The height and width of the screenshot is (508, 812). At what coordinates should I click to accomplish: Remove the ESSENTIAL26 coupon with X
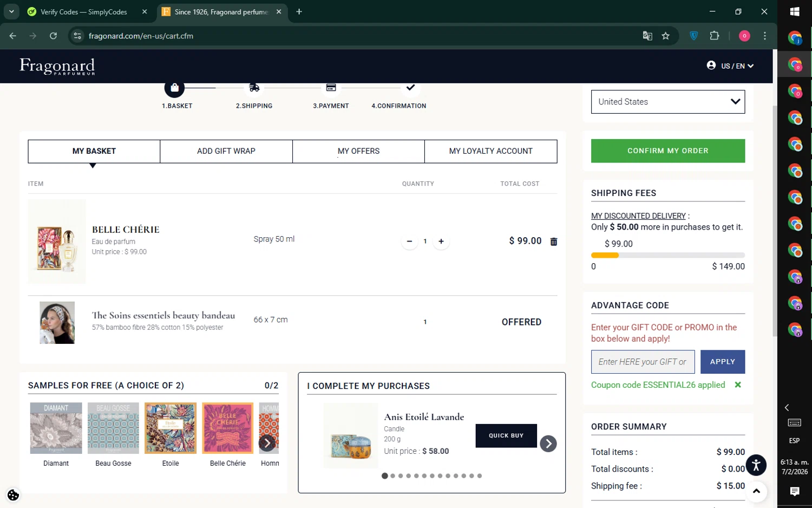pyautogui.click(x=737, y=385)
